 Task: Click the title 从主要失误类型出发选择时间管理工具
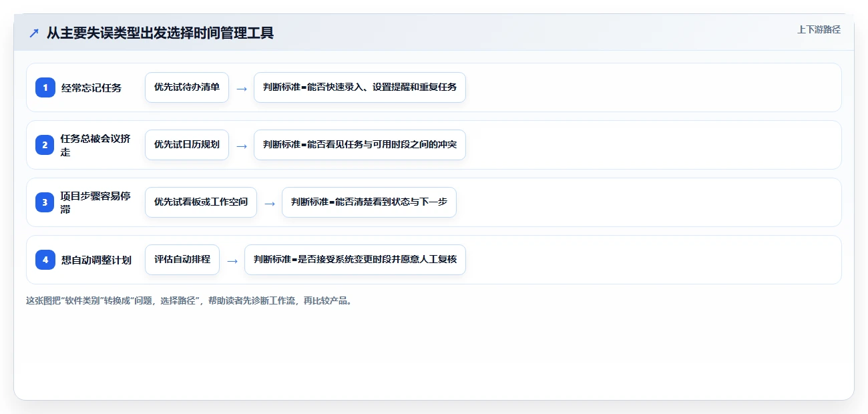160,33
